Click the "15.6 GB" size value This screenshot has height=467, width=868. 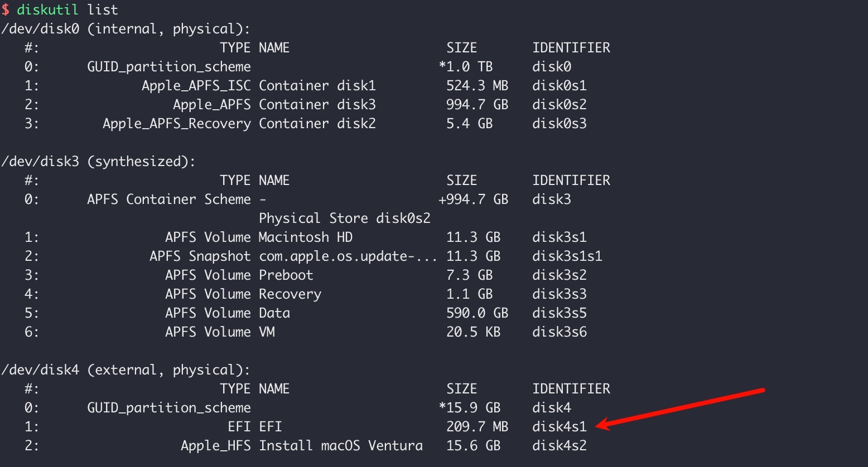click(x=474, y=446)
